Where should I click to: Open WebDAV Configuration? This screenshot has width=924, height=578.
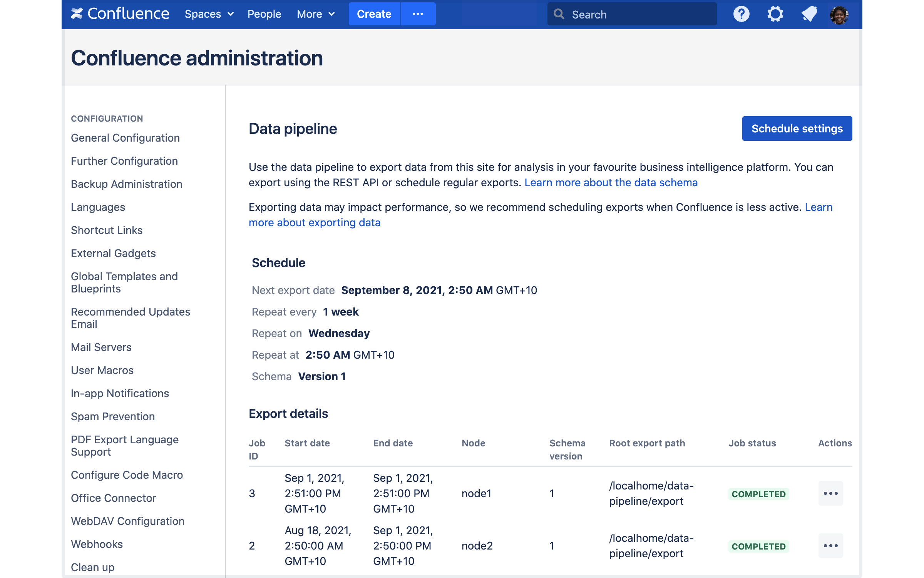[x=127, y=521]
